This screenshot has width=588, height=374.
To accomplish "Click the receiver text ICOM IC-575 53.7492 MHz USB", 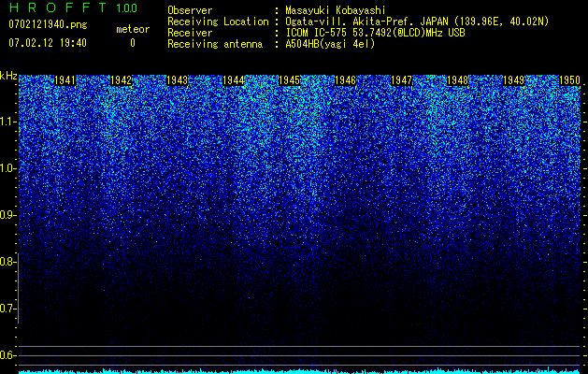I will click(376, 33).
